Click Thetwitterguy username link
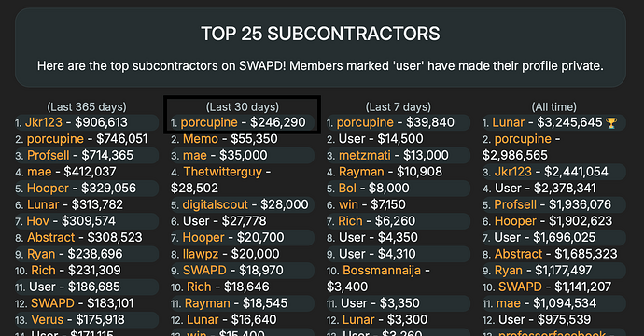The height and width of the screenshot is (336, 644). (223, 172)
